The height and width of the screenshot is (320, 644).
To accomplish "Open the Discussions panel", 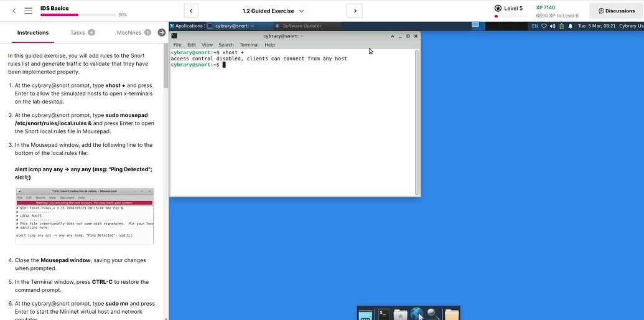I will (616, 11).
